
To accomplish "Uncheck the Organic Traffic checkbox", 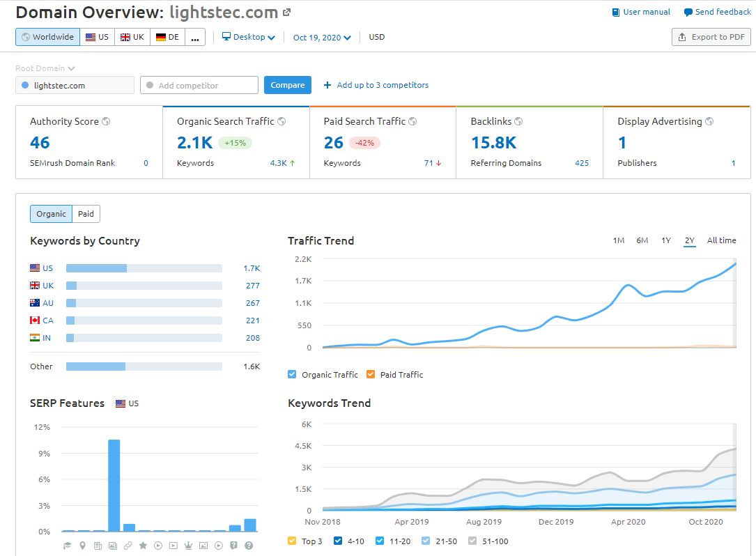I will [x=292, y=374].
